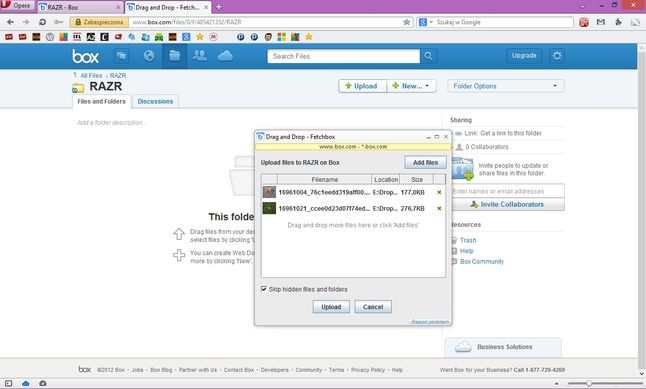Click the yellow star bookmark at bar end
The width and height of the screenshot is (646, 389).
309,37
